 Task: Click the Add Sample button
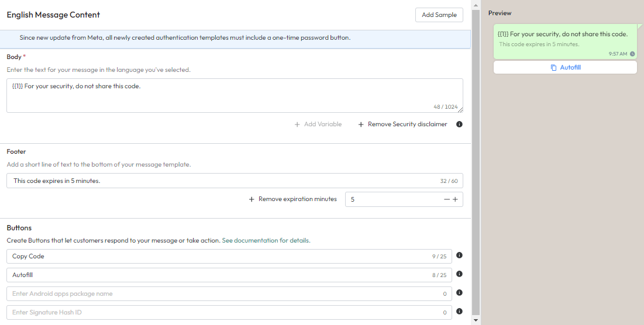tap(439, 15)
